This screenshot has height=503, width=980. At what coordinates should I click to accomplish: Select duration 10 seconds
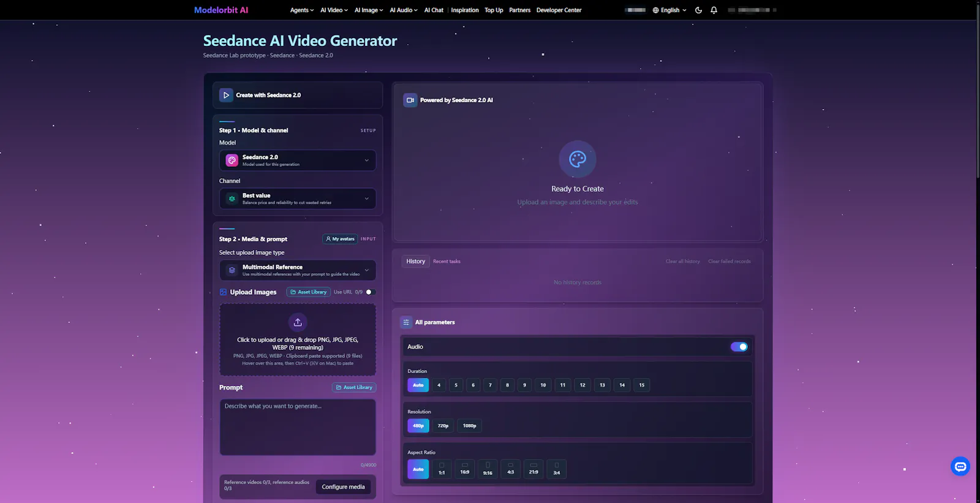click(543, 385)
